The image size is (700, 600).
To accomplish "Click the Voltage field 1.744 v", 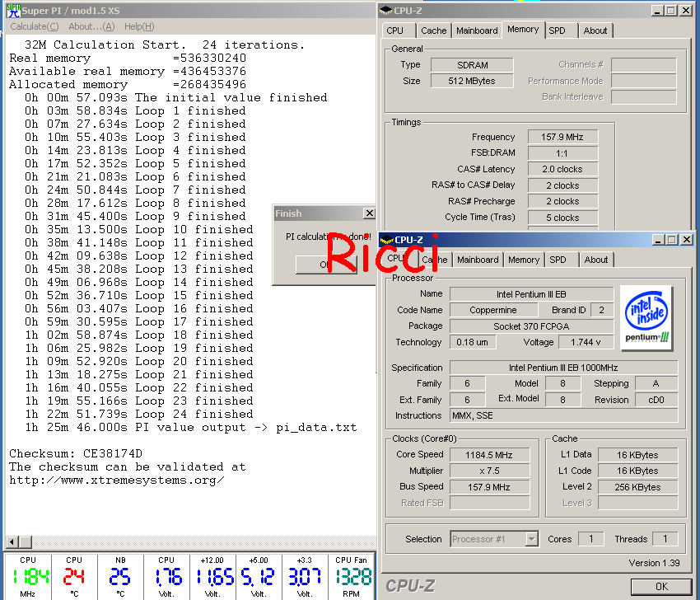I will 586,342.
